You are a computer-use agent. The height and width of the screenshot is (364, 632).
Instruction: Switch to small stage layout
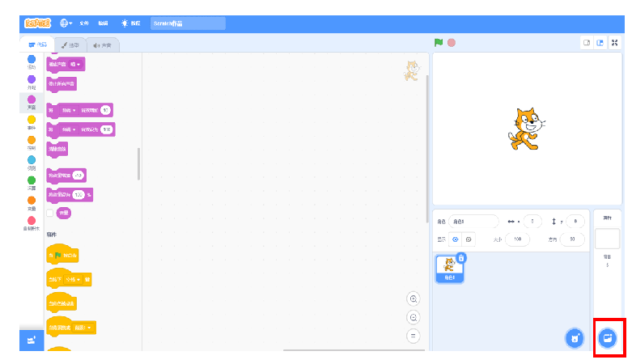coord(587,43)
